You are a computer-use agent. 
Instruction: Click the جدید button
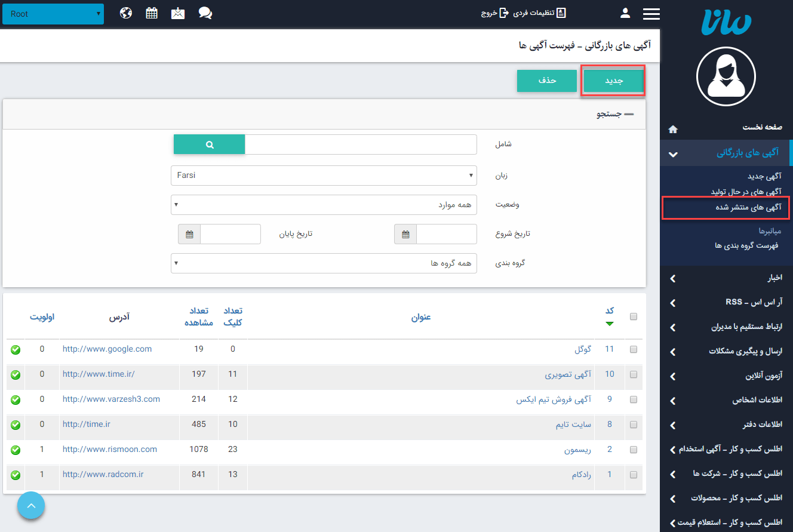(x=613, y=81)
